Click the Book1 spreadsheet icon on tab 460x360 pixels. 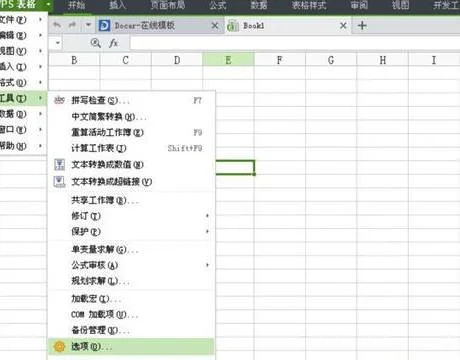click(233, 26)
